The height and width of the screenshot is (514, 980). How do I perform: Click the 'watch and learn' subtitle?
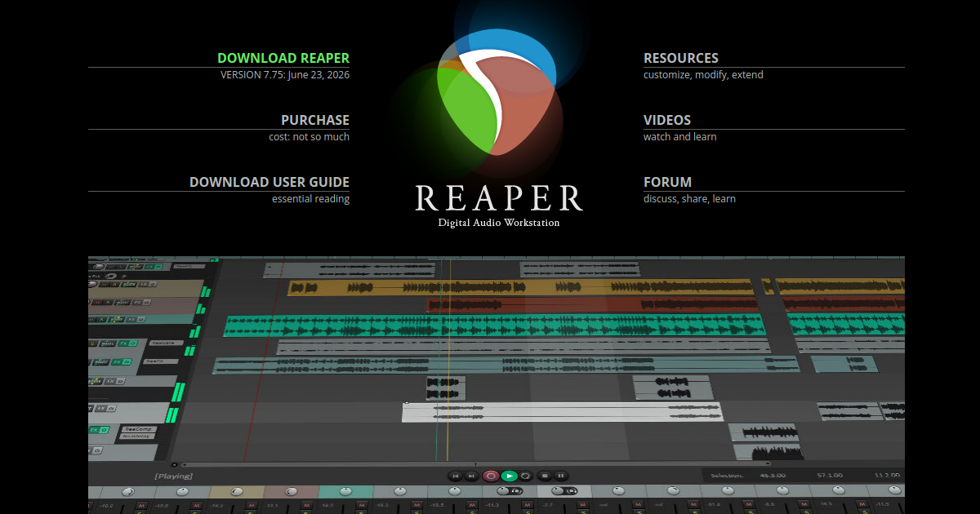(680, 136)
